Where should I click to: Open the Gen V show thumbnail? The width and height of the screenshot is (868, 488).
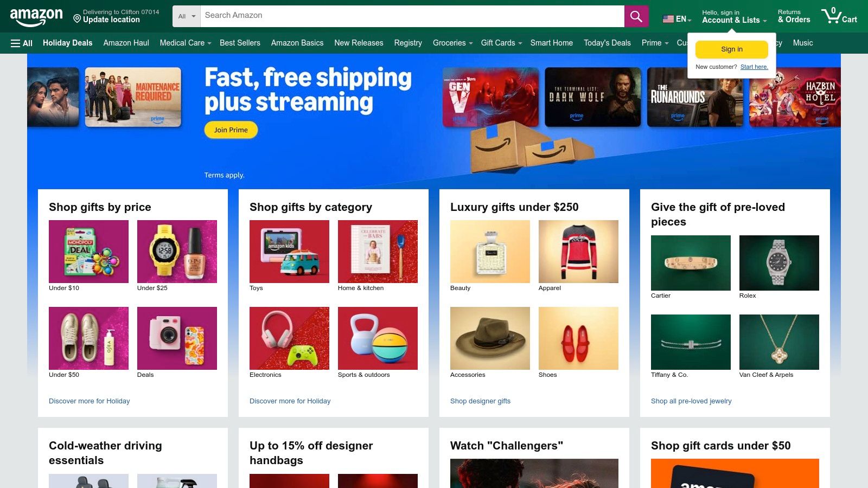click(x=490, y=97)
